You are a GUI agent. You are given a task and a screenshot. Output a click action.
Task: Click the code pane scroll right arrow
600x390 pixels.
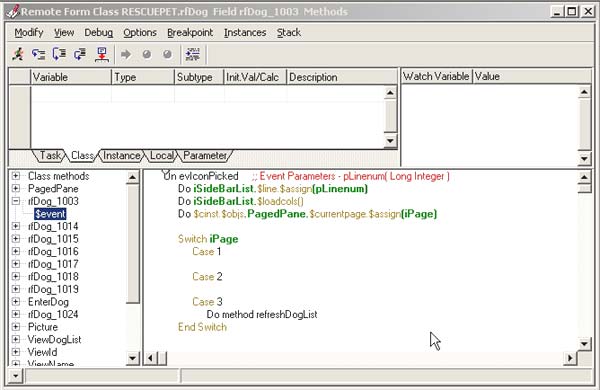570,358
